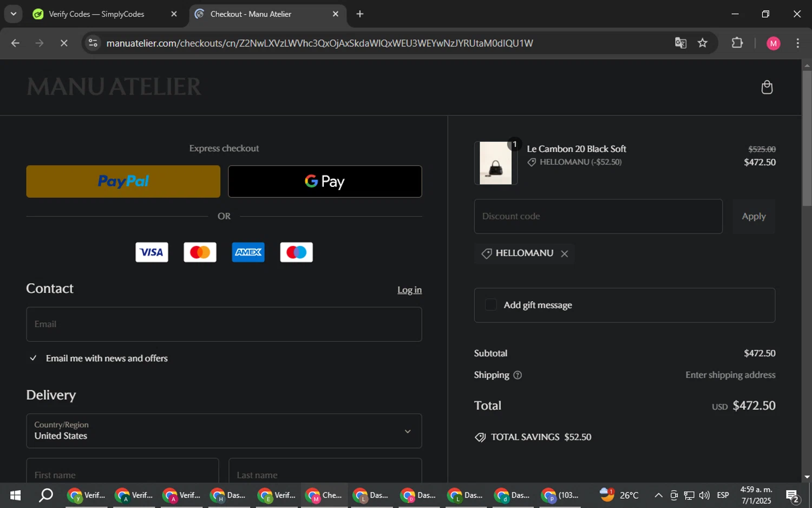Focus the Email contact field
Viewport: 812px width, 508px height.
pos(224,324)
